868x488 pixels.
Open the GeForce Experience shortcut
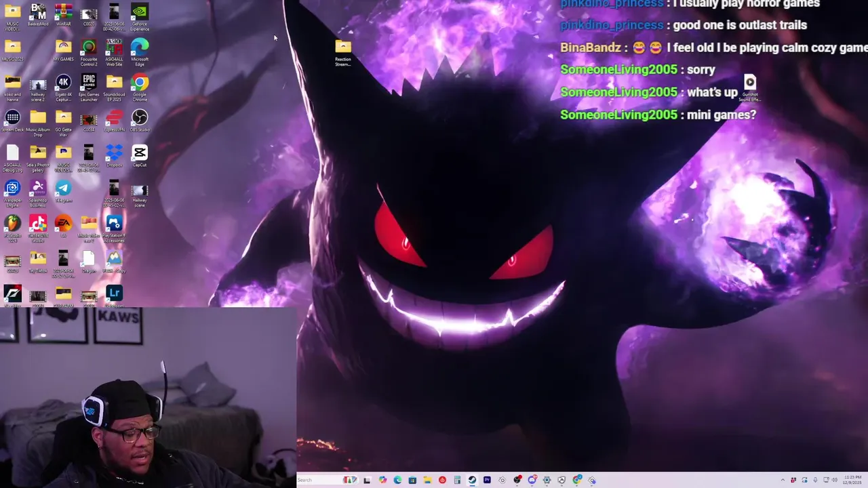[x=140, y=18]
